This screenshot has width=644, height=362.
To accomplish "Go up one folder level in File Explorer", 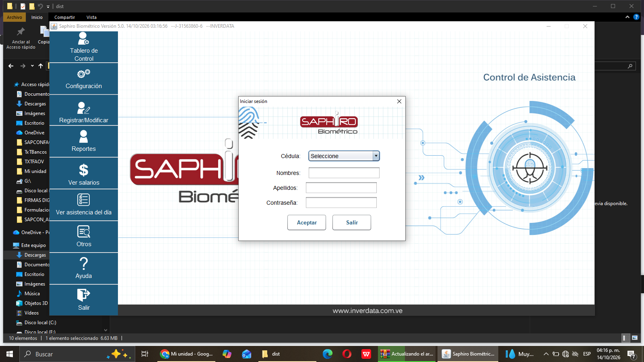I will [x=41, y=66].
